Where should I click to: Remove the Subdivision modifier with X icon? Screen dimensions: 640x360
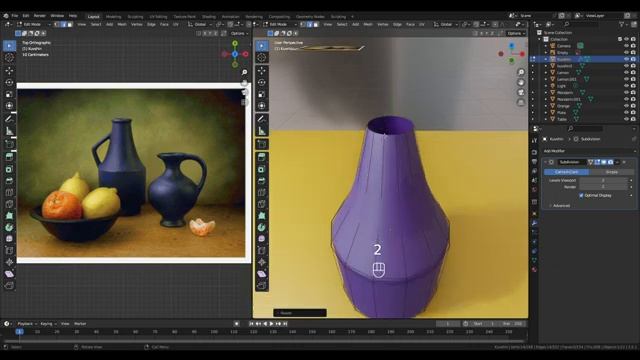click(x=624, y=162)
